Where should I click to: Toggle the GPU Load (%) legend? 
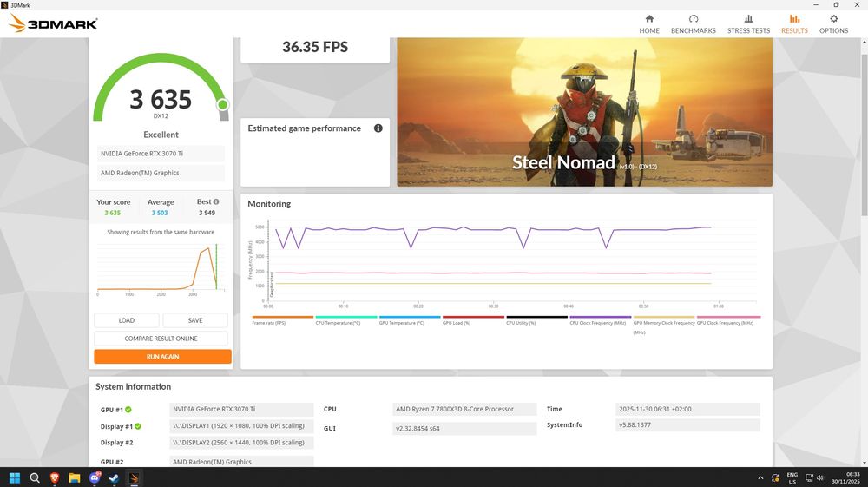coord(473,320)
